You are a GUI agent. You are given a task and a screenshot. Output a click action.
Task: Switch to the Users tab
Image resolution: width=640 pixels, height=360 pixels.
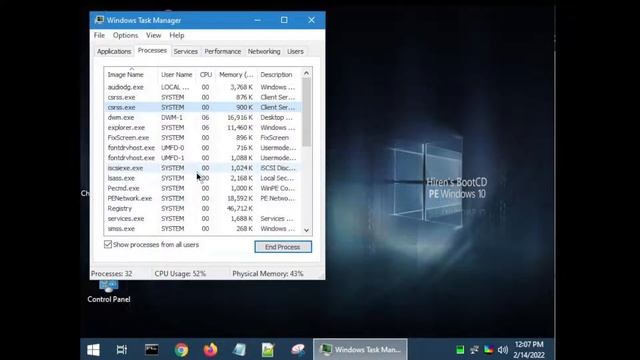point(295,51)
